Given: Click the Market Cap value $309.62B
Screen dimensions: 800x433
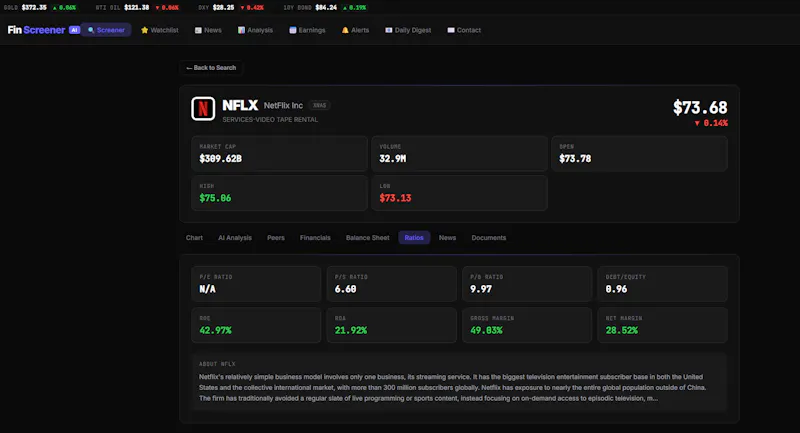Looking at the screenshot, I should pyautogui.click(x=220, y=159).
